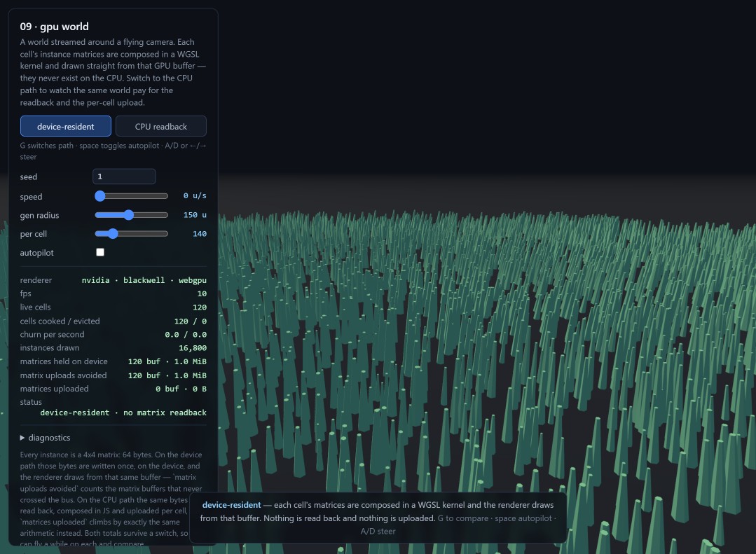The width and height of the screenshot is (756, 554).
Task: Click the '09 · gpu world' heading
Action: click(x=54, y=27)
